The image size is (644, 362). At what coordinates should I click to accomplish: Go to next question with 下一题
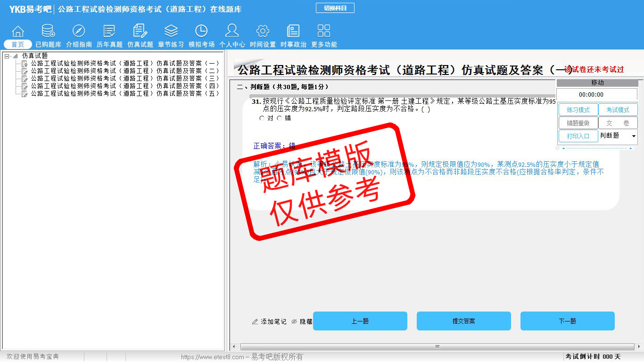[x=567, y=321]
